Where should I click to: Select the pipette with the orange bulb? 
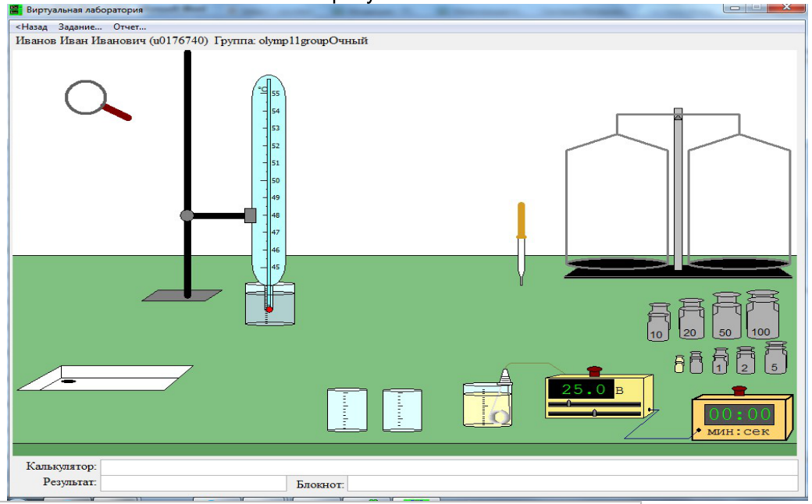522,243
